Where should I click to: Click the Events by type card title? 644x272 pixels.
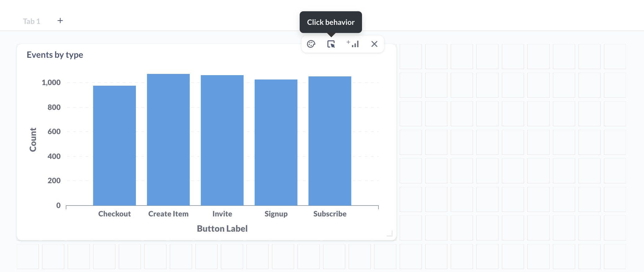tap(55, 55)
